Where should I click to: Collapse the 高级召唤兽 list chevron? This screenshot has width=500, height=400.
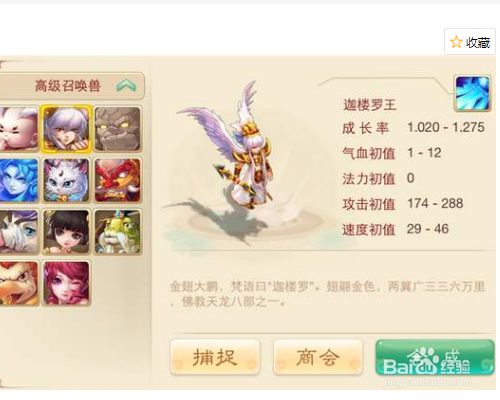click(x=126, y=86)
